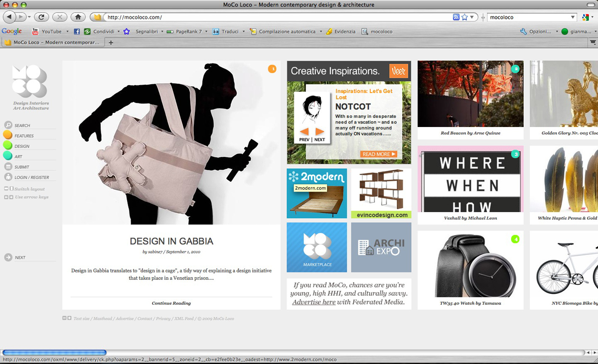Click the Veer logo in ad banner
Image resolution: width=598 pixels, height=364 pixels.
[399, 71]
